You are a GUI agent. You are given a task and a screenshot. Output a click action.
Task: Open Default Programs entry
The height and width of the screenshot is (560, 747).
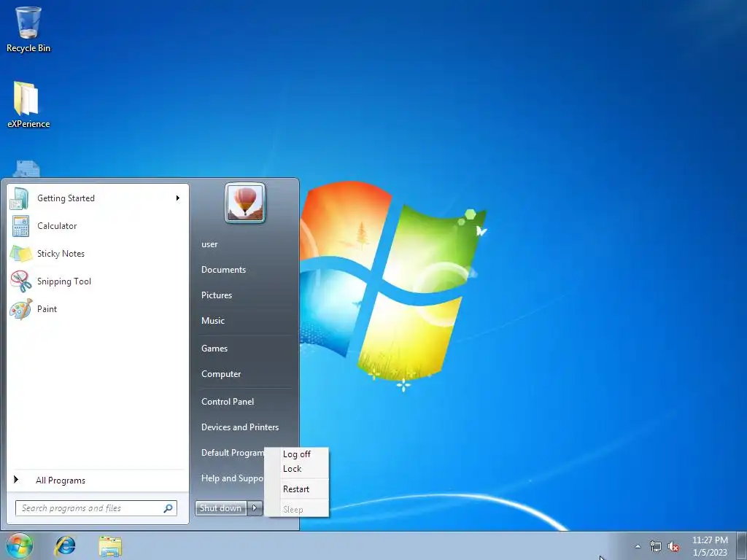[x=233, y=453]
